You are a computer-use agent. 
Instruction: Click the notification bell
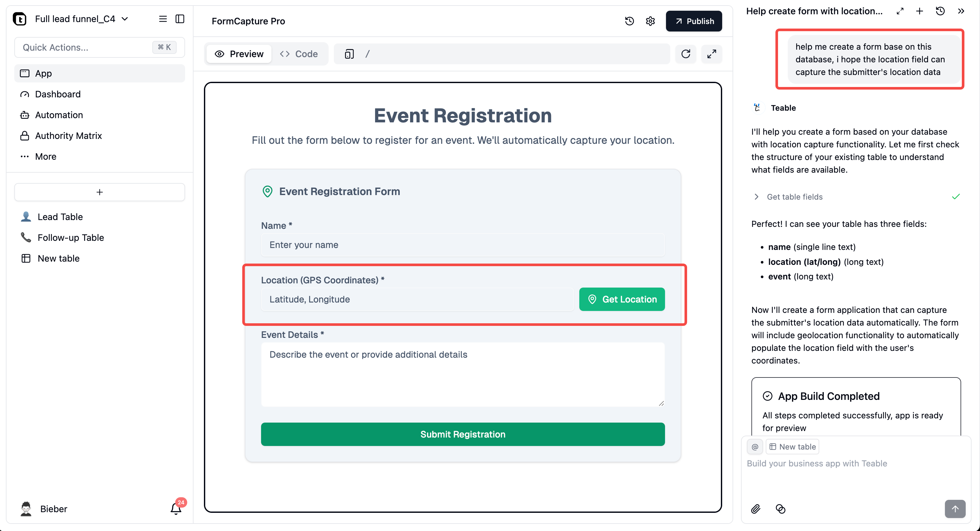[x=176, y=509]
